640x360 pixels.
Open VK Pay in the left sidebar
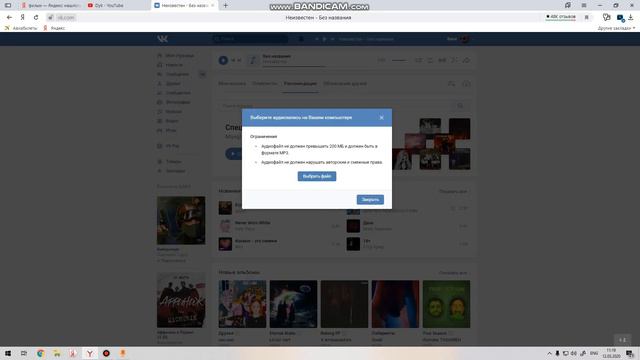point(168,146)
